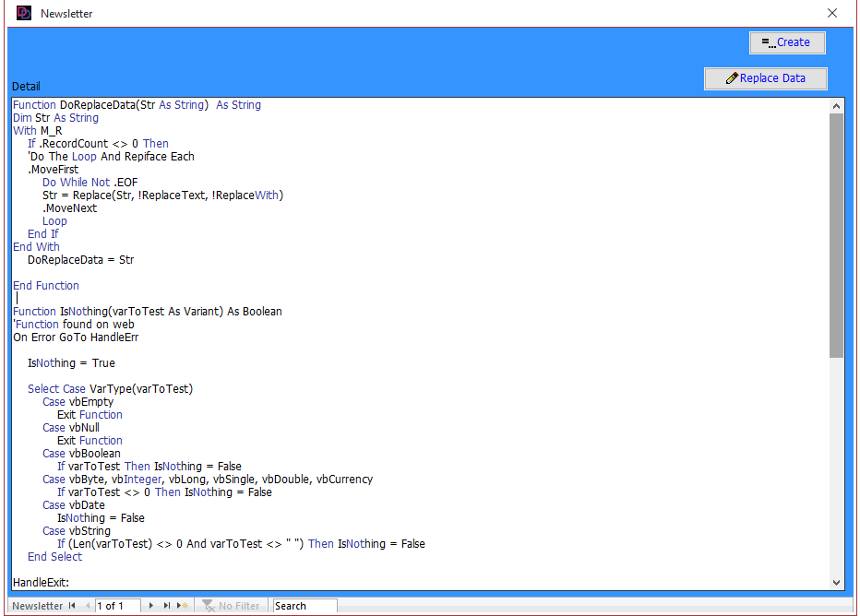Go to last record

(167, 606)
